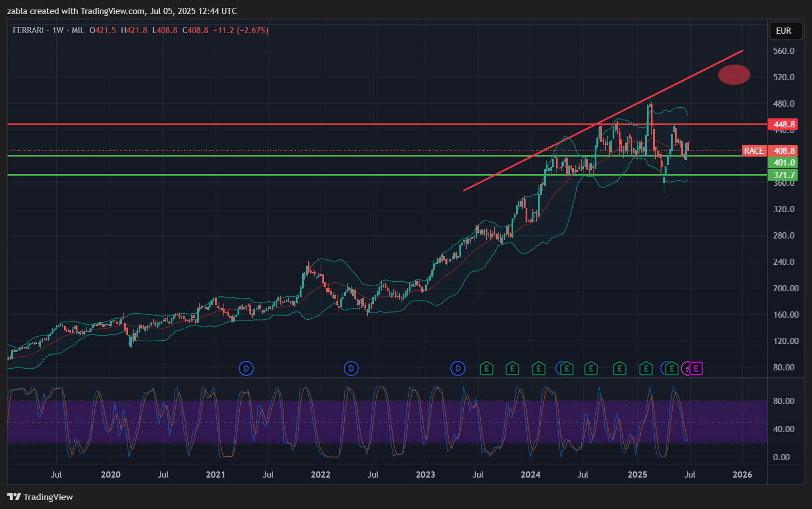The image size is (812, 509).
Task: Click the FERRARI symbol name in legend
Action: pos(28,30)
